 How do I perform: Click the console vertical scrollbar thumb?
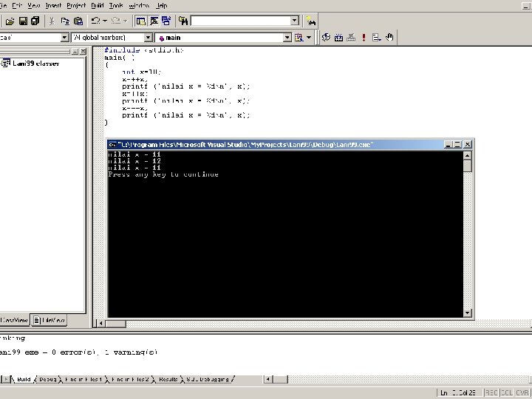tap(468, 166)
